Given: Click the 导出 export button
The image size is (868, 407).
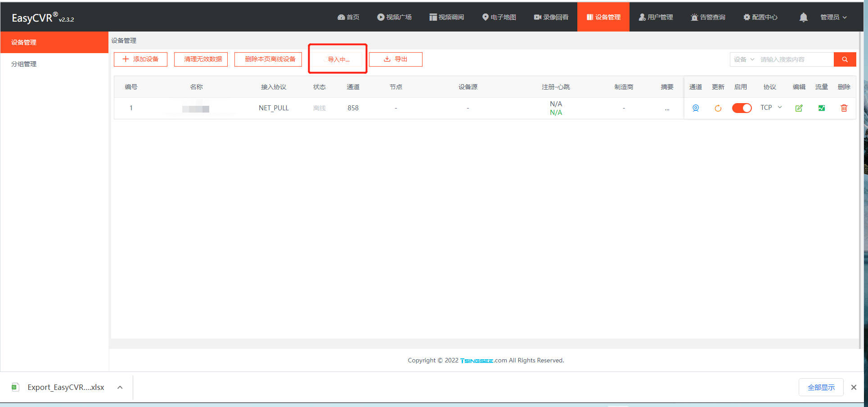Looking at the screenshot, I should click(x=396, y=59).
